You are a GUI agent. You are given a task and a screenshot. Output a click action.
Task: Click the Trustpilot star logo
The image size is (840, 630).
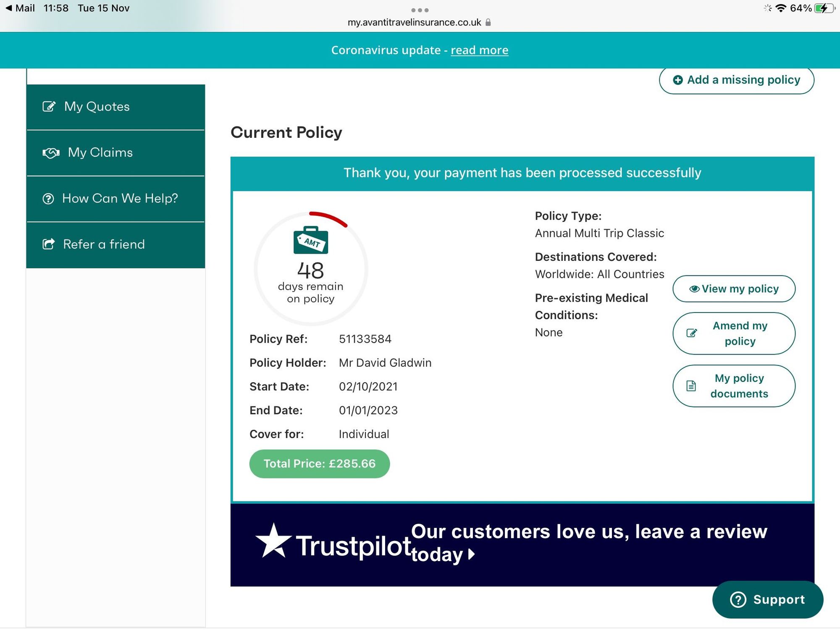[x=273, y=541]
